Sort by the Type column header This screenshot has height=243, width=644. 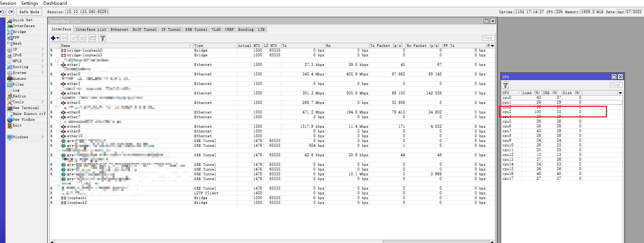(x=215, y=46)
